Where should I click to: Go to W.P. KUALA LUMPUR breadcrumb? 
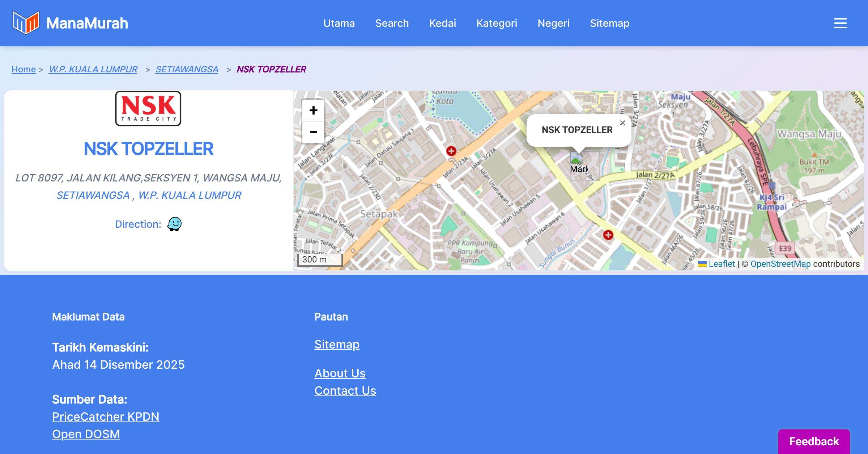93,69
